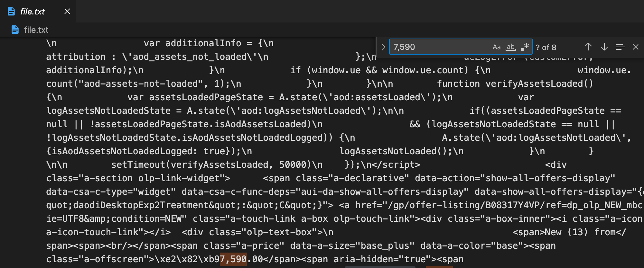Image resolution: width=644 pixels, height=268 pixels.
Task: Go to next match arrow
Action: (604, 47)
